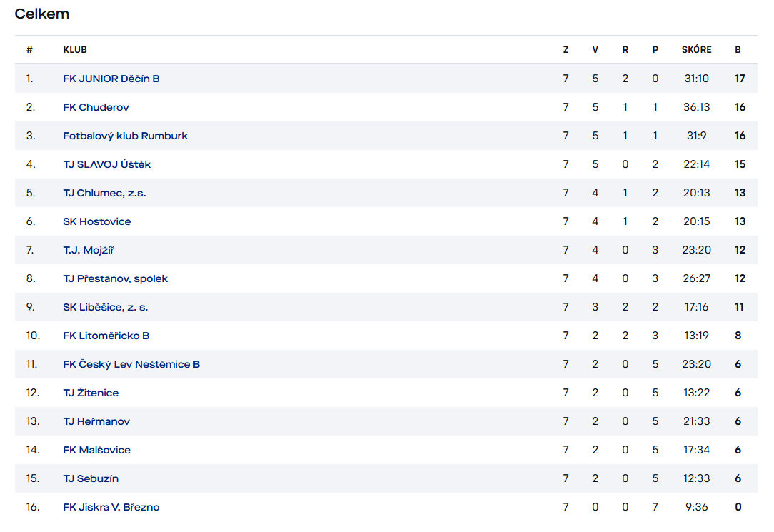Open Fotbalový klub Rumburk page
The width and height of the screenshot is (774, 532).
click(126, 136)
